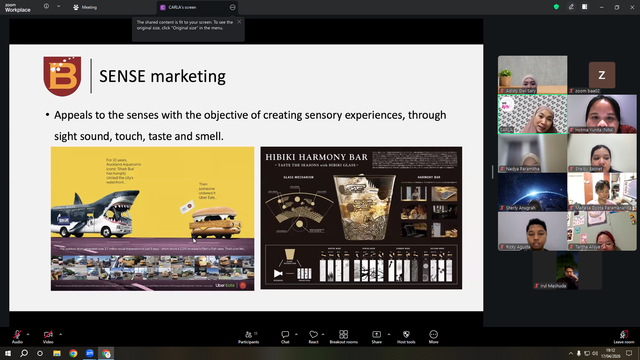Expand dropdown chevron next to info icon
640x360 pixels.
coord(58,7)
